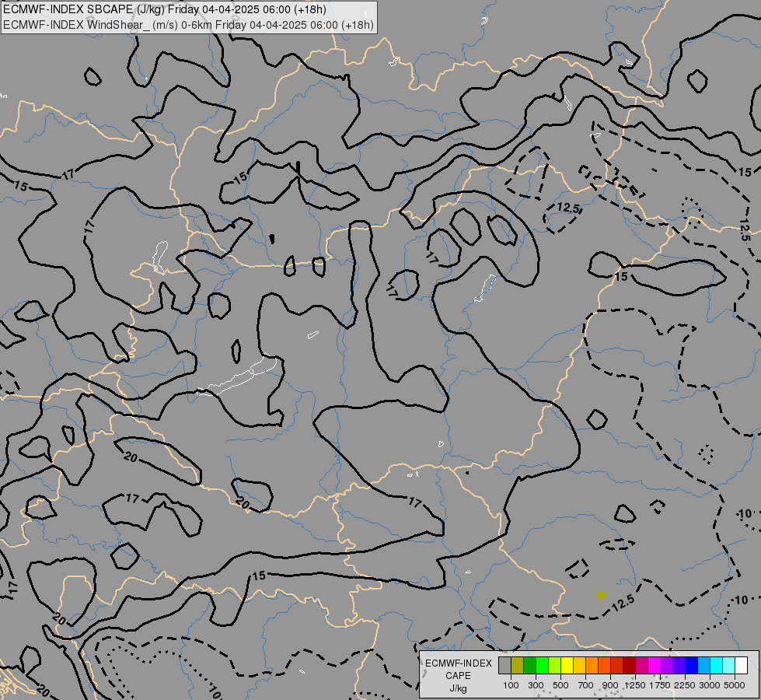Click the 500 label on the legend
The width and height of the screenshot is (761, 700).
pyautogui.click(x=560, y=685)
